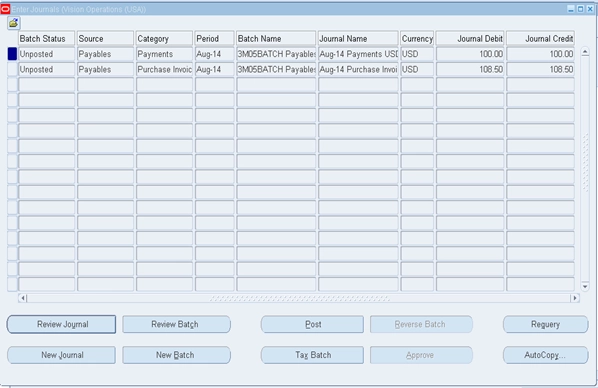
Task: Click the Category column header
Action: pos(164,39)
